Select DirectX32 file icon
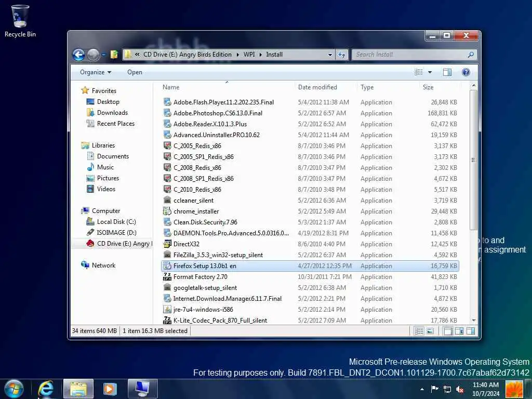This screenshot has width=532, height=399. pyautogui.click(x=167, y=244)
